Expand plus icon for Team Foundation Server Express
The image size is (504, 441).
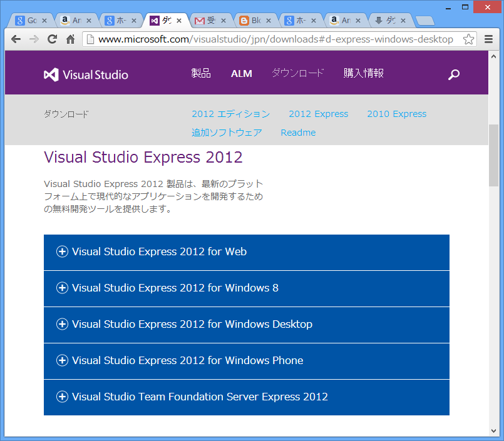(62, 397)
